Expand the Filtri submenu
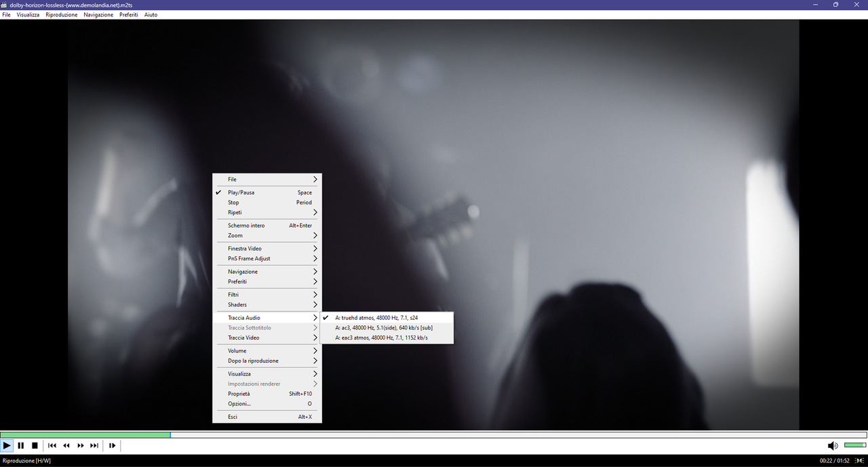Viewport: 868px width, 467px height. coord(267,295)
